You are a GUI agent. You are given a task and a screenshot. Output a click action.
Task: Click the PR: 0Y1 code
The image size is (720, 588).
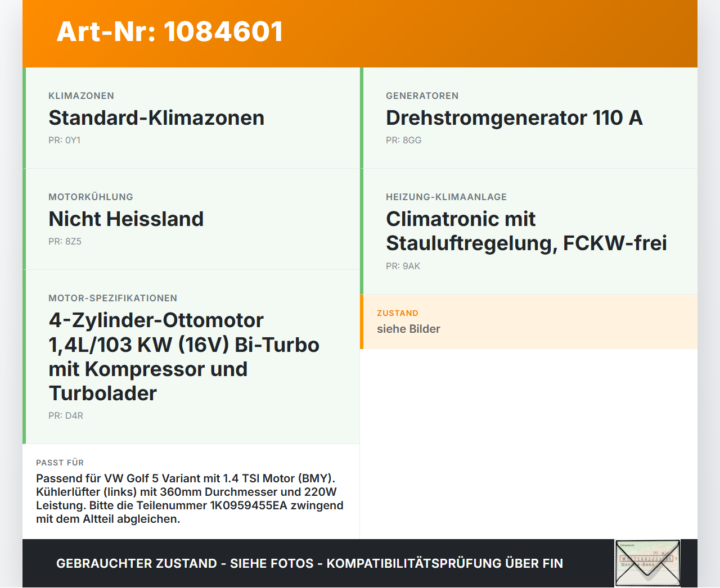click(65, 141)
